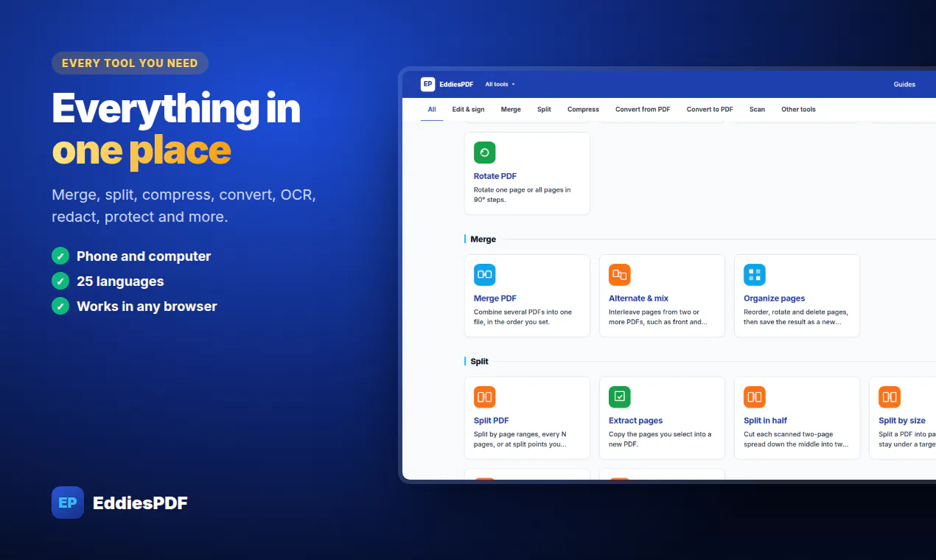
Task: Open the Split in half tool title
Action: (x=765, y=421)
